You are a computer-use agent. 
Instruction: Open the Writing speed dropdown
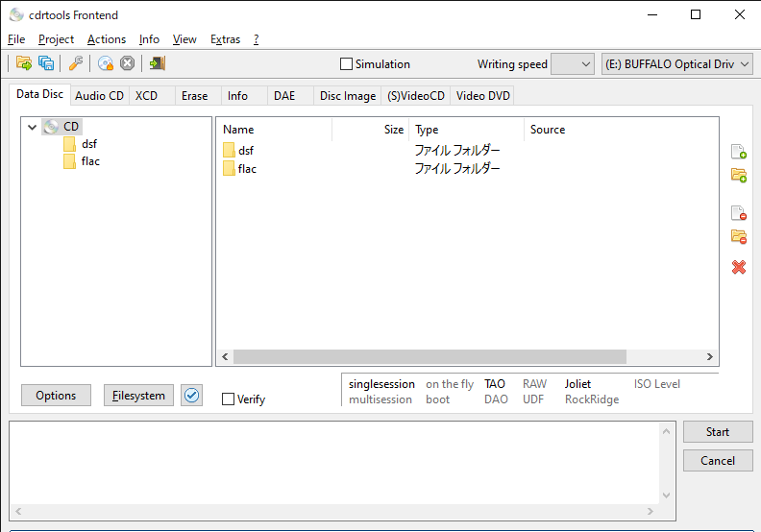tap(573, 64)
